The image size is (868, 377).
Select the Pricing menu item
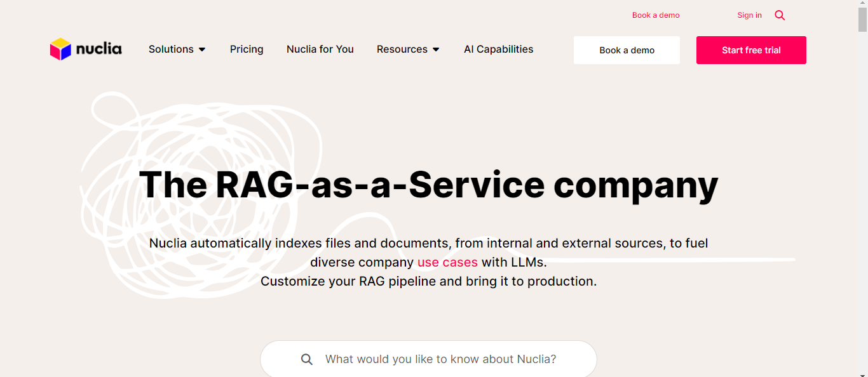tap(247, 49)
